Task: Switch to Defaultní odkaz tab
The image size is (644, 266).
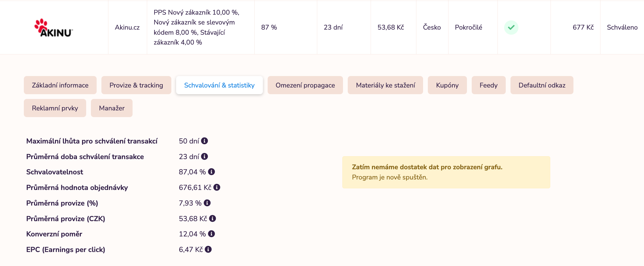Action: click(542, 85)
